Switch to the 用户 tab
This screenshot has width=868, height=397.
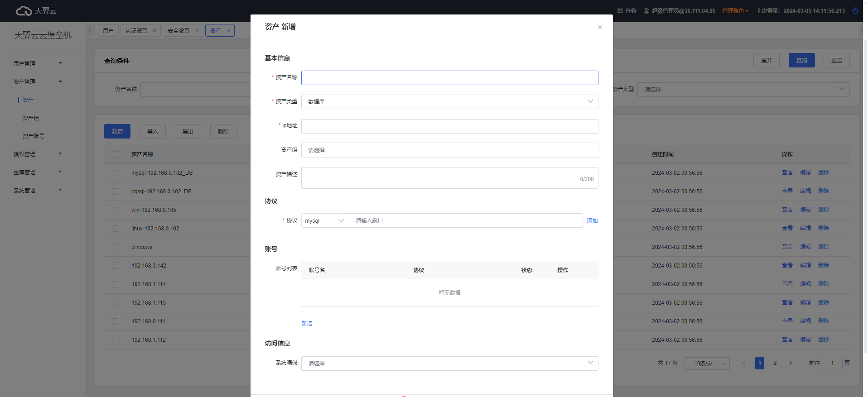[x=108, y=31]
